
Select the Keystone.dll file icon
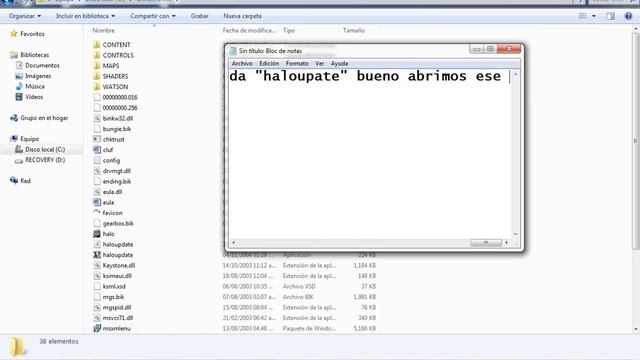click(97, 265)
